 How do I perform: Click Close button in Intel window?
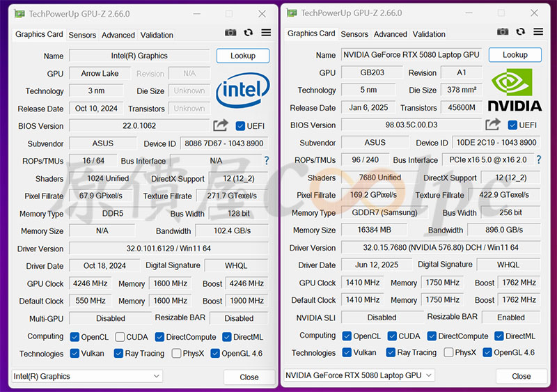pos(249,377)
